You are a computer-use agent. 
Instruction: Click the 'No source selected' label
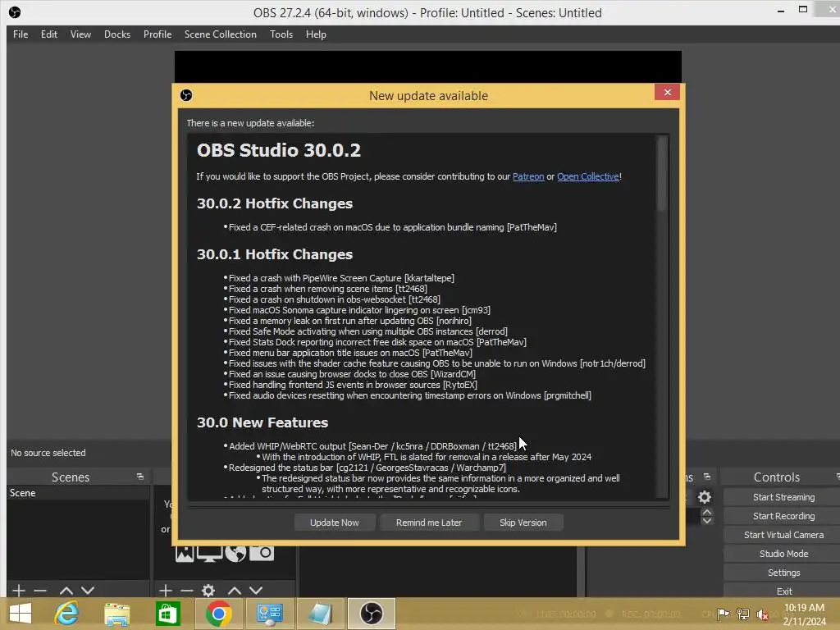[48, 453]
